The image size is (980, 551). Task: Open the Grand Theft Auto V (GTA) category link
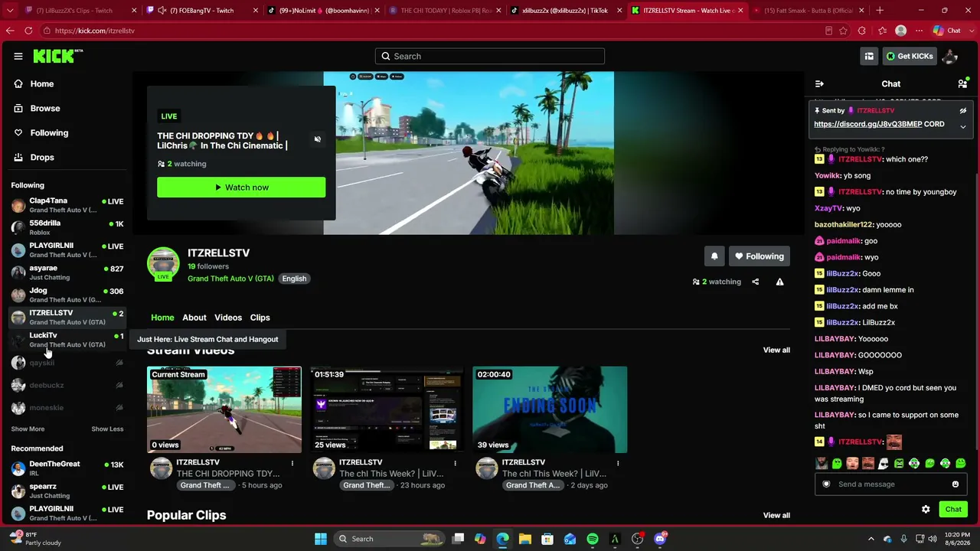click(x=230, y=279)
